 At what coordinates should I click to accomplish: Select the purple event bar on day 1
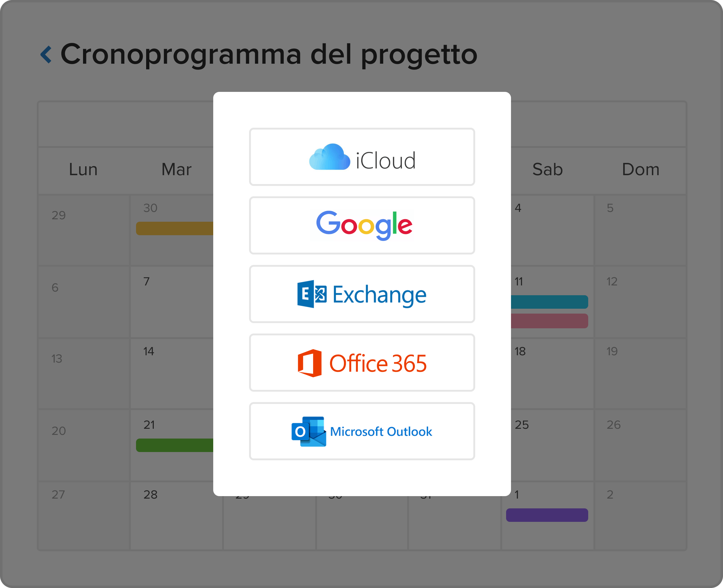tap(547, 515)
